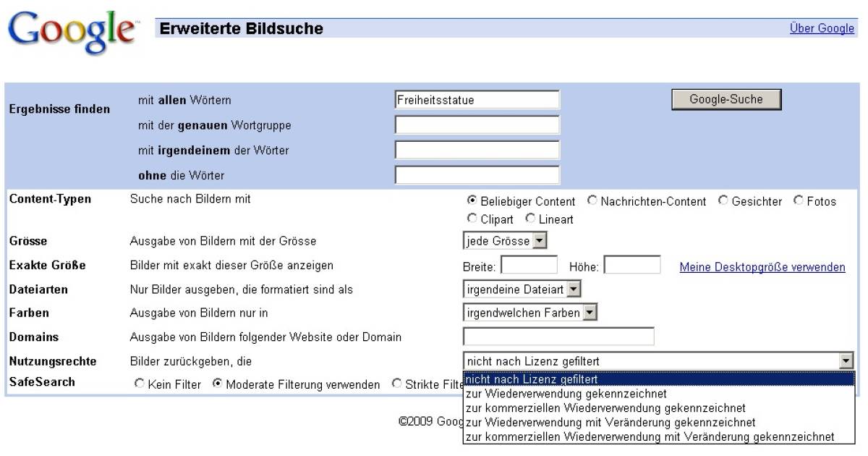Choose 'zur Wiederverwendung mit Veränderung gekennzeichnet'
868x456 pixels.
pos(658,422)
